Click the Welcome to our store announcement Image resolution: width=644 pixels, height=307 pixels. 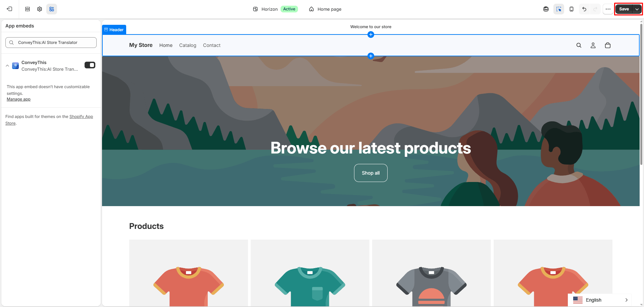[x=371, y=27]
